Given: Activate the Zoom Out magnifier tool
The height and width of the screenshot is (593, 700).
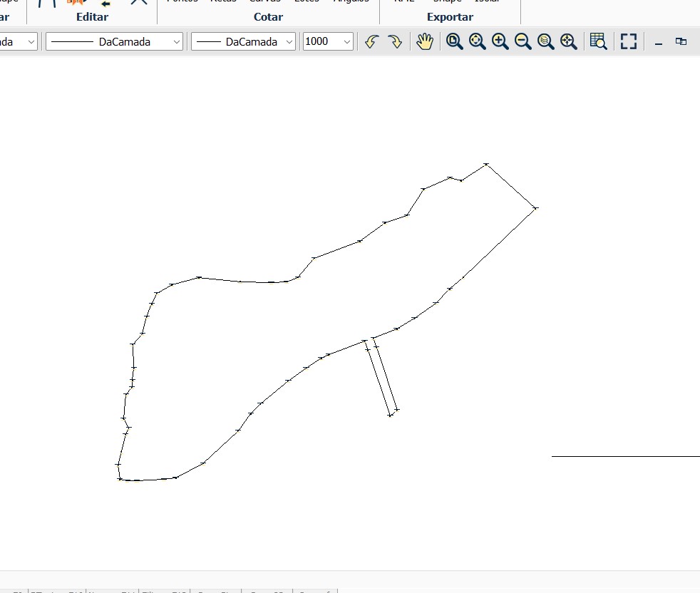Looking at the screenshot, I should (x=523, y=41).
